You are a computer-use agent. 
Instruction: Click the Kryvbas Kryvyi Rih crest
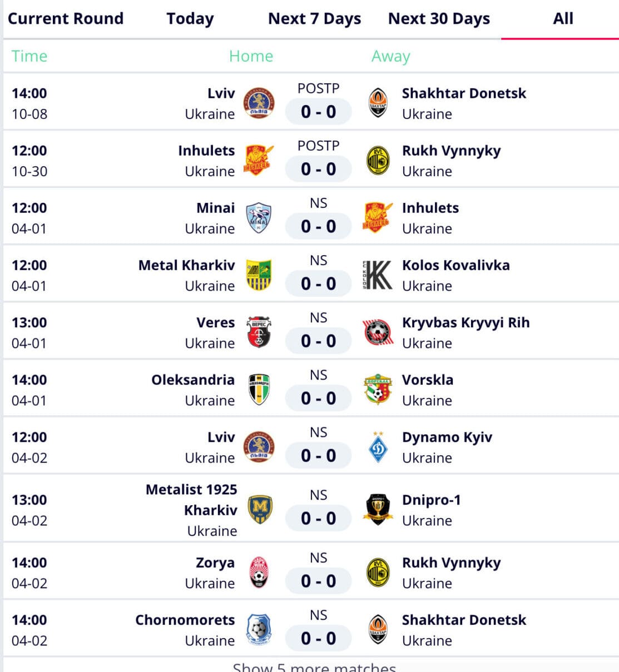point(378,332)
